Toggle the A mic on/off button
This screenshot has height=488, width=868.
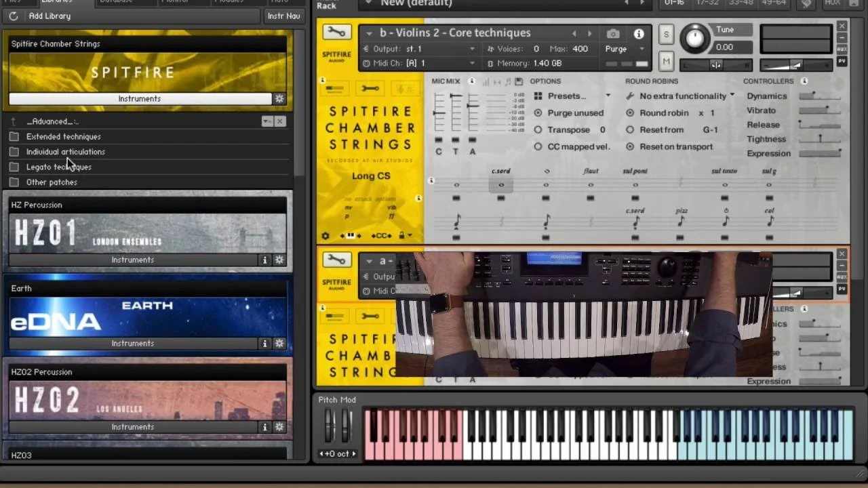coord(473,140)
